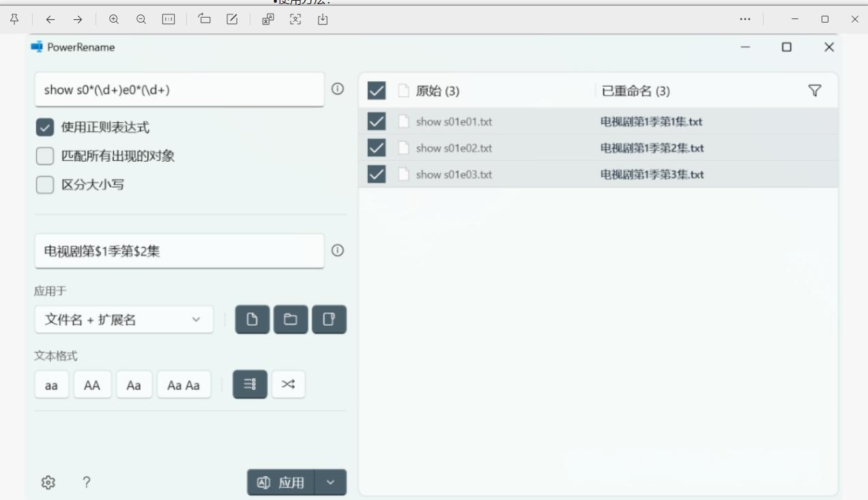This screenshot has height=500, width=868.
Task: Uncheck the 使用正则表达式 checkbox
Action: (x=45, y=128)
